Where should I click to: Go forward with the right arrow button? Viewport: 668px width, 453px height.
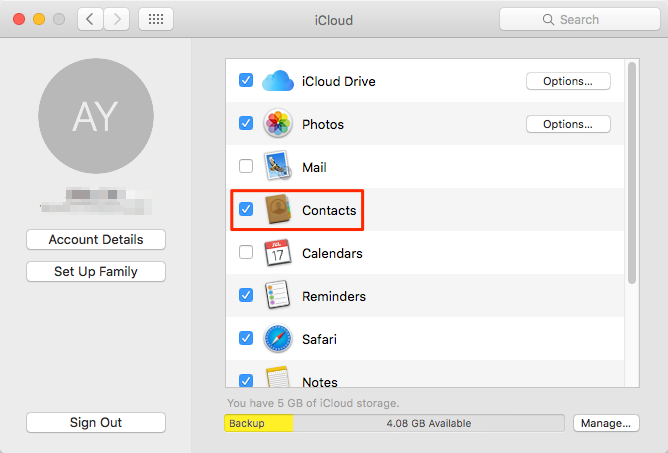[116, 19]
